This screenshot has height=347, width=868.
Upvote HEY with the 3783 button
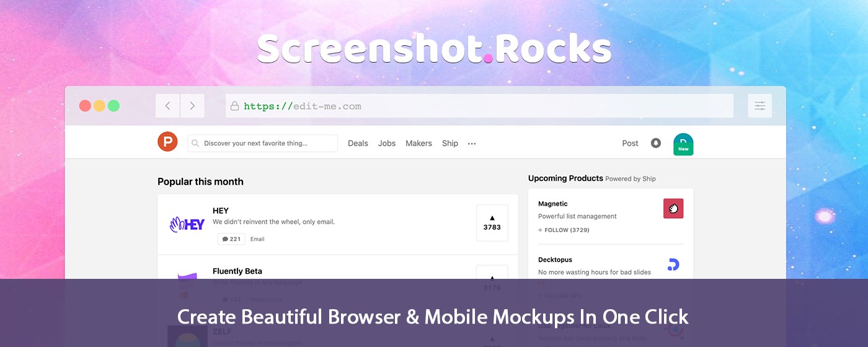[x=492, y=223]
